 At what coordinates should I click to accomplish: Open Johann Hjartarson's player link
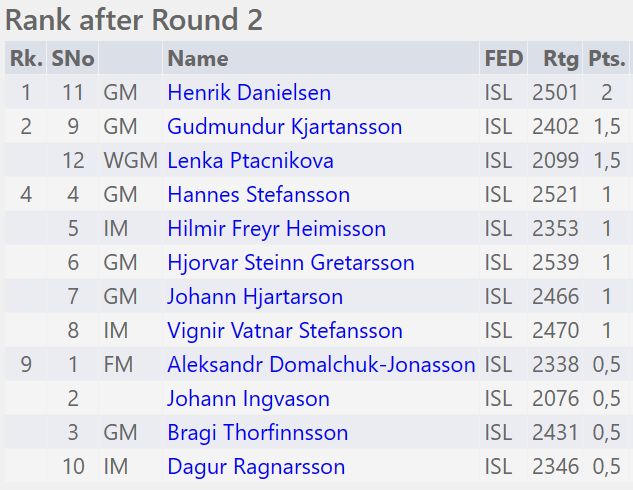pyautogui.click(x=255, y=297)
